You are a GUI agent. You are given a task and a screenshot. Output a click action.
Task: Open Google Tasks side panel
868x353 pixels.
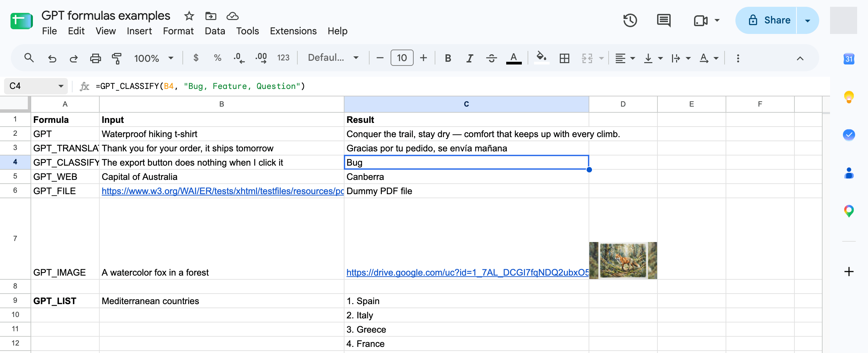849,135
